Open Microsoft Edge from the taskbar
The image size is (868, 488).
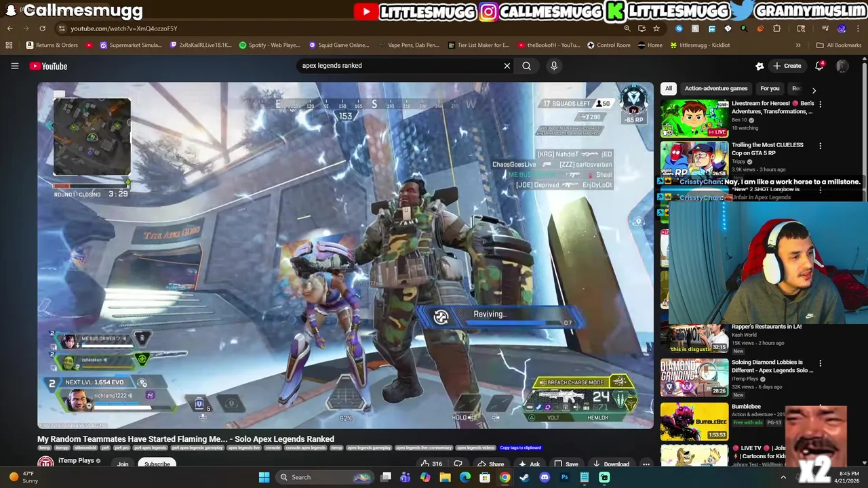(465, 477)
